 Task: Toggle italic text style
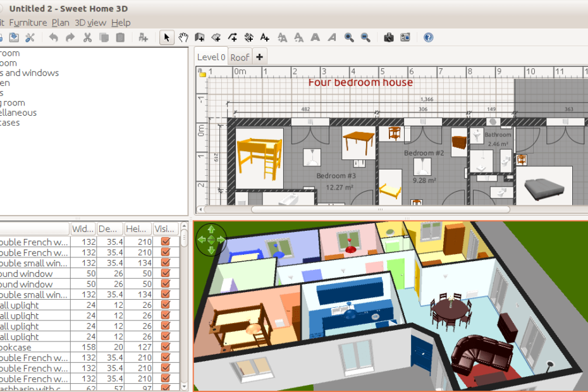pos(332,37)
